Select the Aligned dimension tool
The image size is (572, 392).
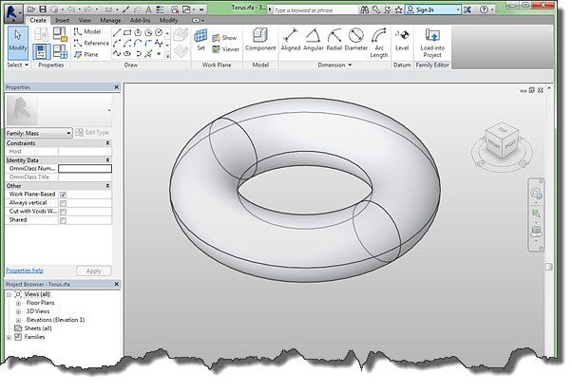coord(291,39)
